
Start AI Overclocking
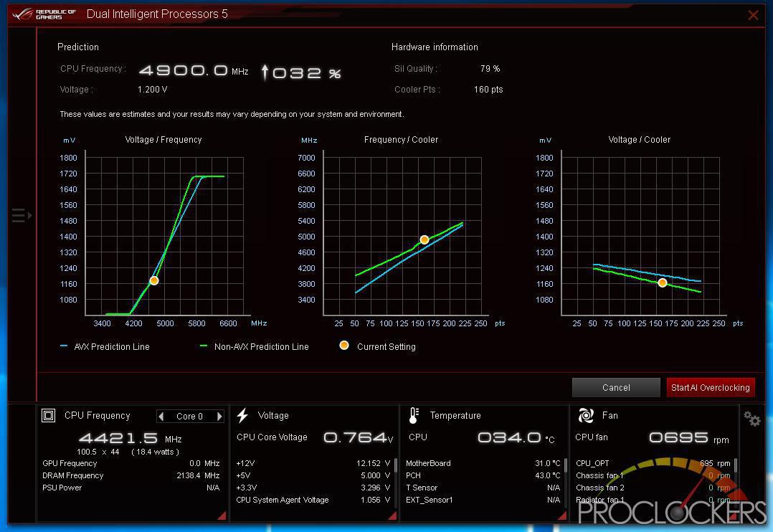pos(711,388)
